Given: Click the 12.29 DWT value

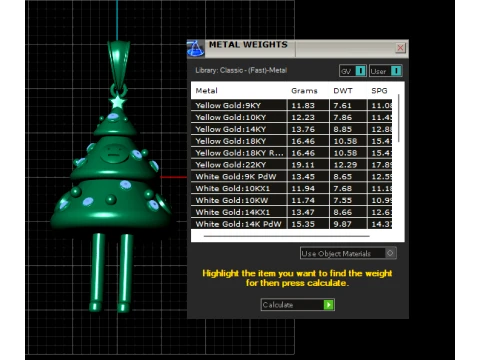Looking at the screenshot, I should 345,165.
